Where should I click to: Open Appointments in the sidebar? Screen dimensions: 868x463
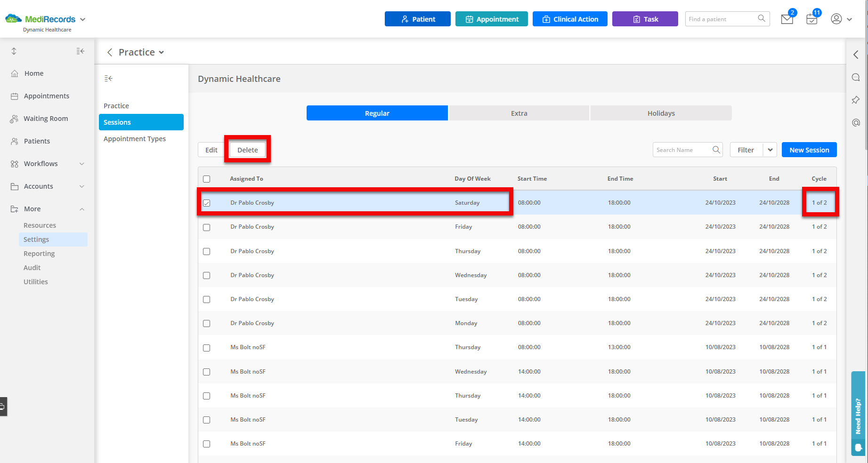point(47,96)
